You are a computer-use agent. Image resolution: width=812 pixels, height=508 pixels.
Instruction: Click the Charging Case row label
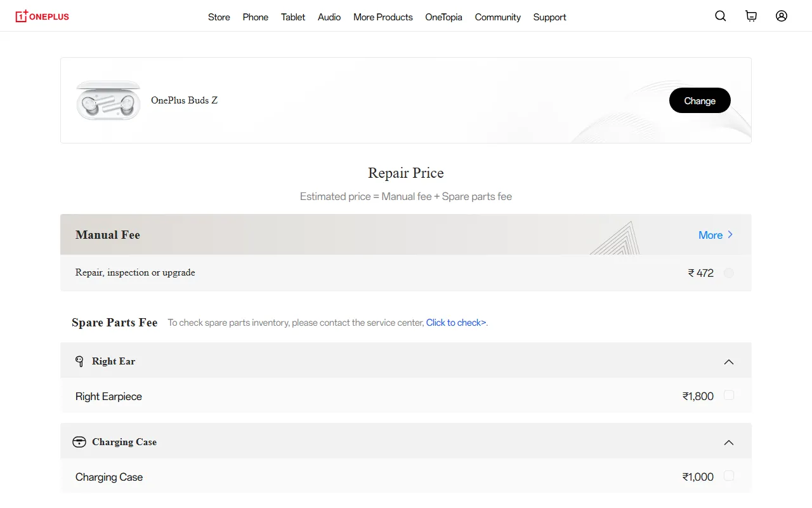(109, 477)
